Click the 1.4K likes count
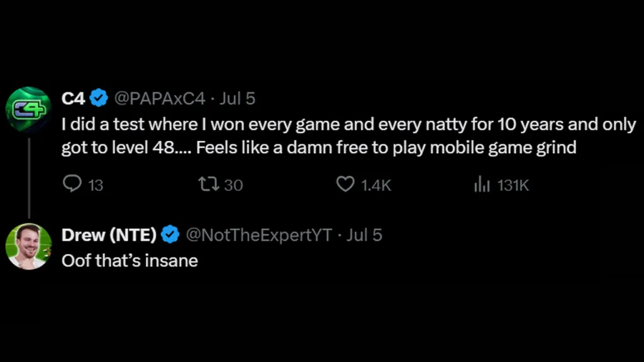This screenshot has height=362, width=644. pyautogui.click(x=376, y=185)
